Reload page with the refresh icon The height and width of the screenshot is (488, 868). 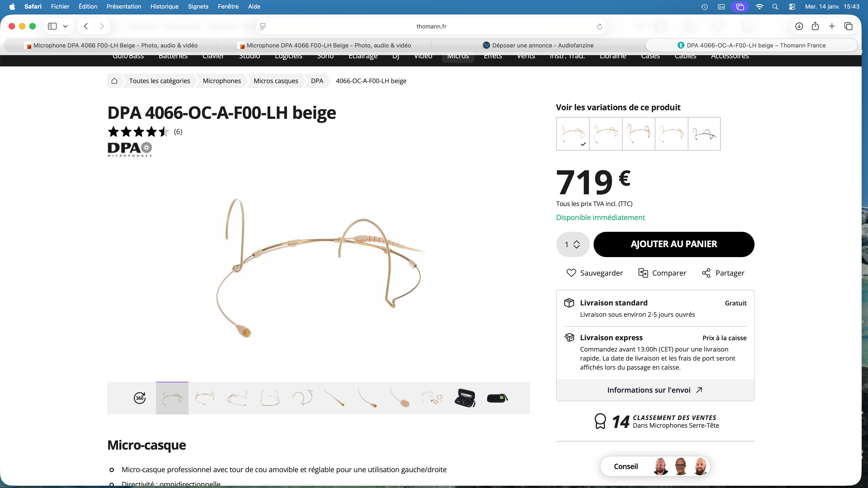point(599,26)
